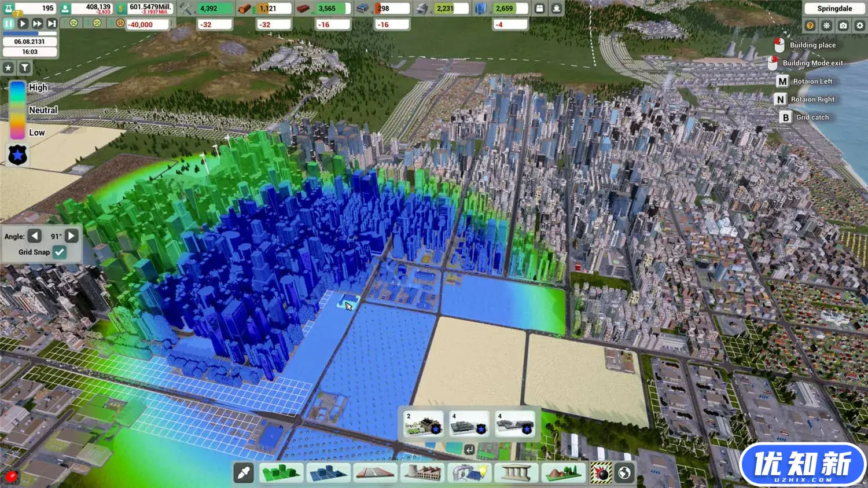Decrease the building angle with left arrow
Screen dimensions: 868x488
[35, 236]
